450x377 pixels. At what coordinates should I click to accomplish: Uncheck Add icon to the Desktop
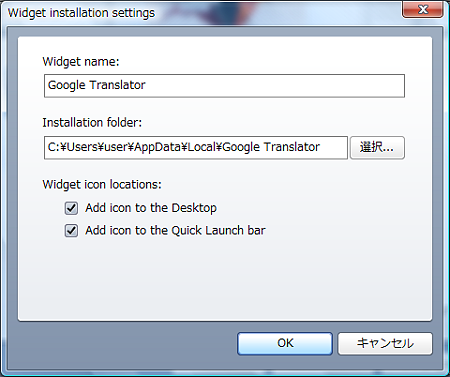pos(71,208)
